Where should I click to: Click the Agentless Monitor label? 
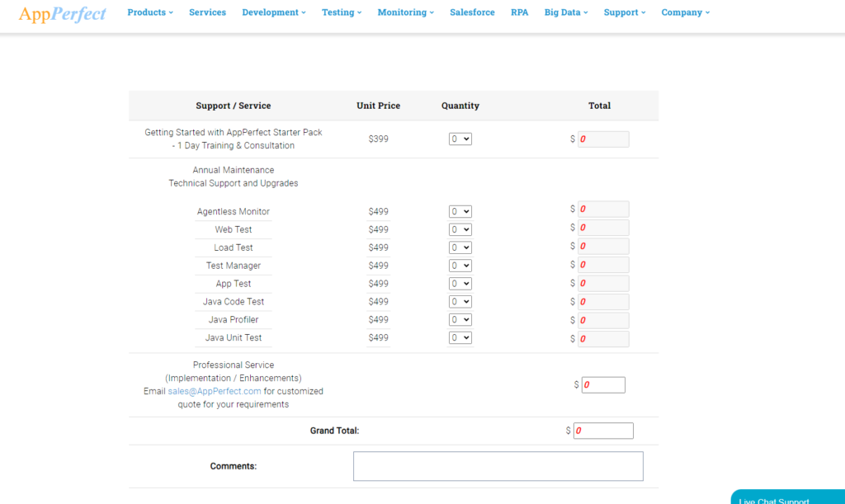pyautogui.click(x=234, y=212)
